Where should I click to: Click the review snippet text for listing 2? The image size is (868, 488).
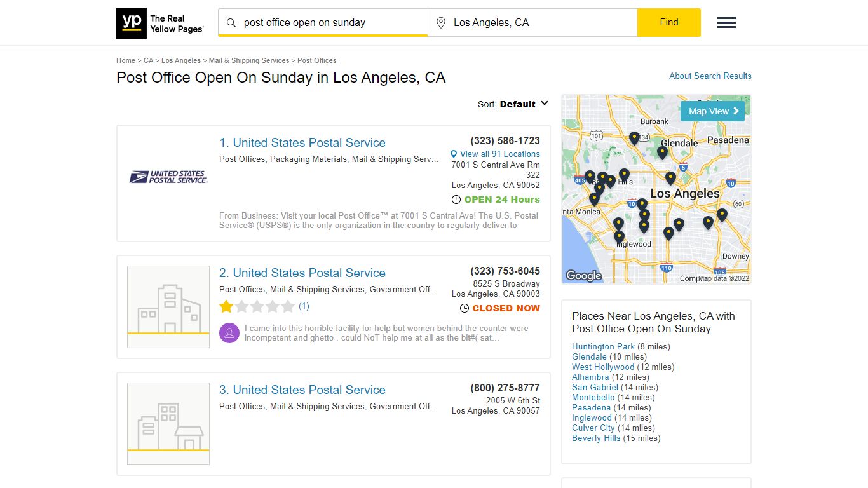click(386, 333)
